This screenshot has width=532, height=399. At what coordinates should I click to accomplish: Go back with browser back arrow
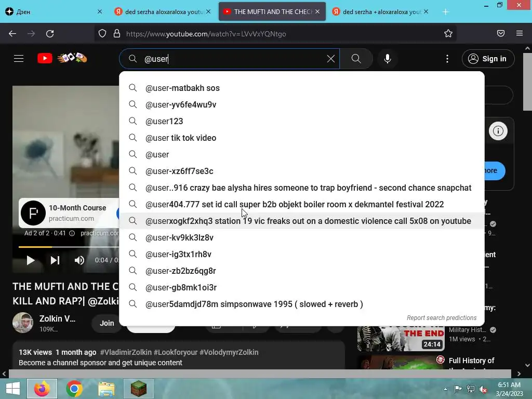click(12, 34)
